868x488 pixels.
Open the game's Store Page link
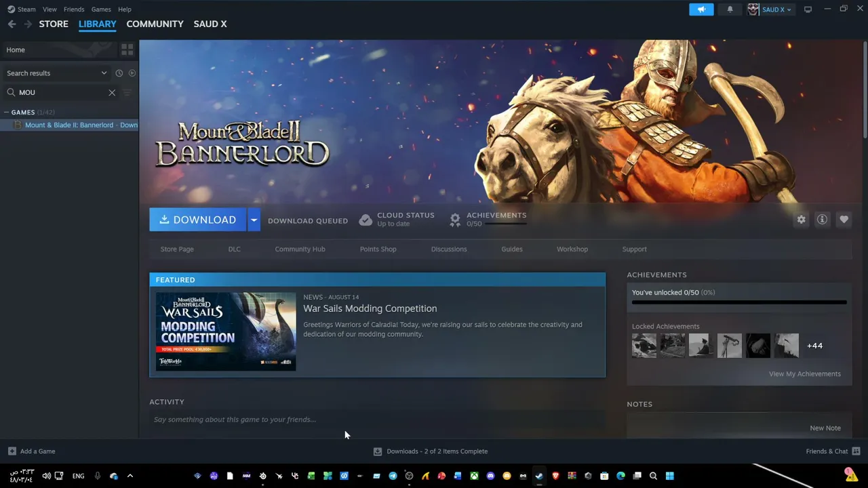(x=177, y=249)
